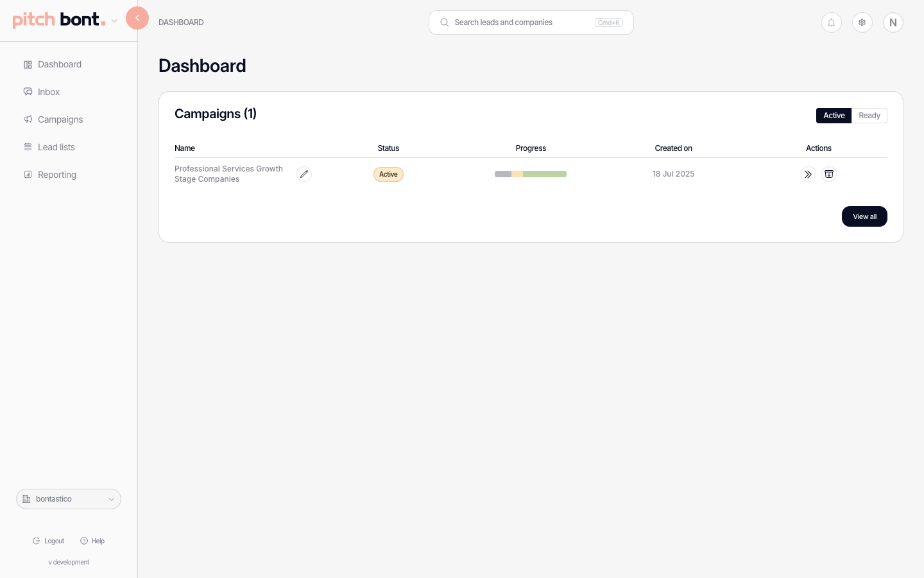Open the notifications bell
Screen dimensions: 924x578
tap(832, 22)
